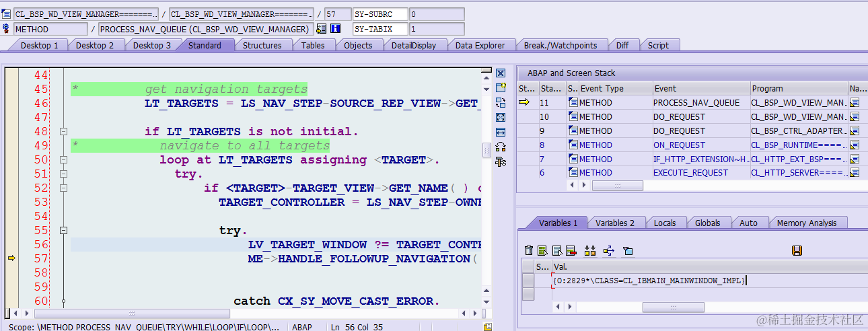Click the SY-SUBRC field

pyautogui.click(x=379, y=14)
